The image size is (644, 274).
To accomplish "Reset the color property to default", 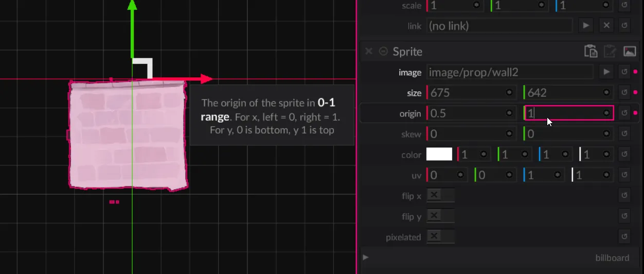I will 624,155.
